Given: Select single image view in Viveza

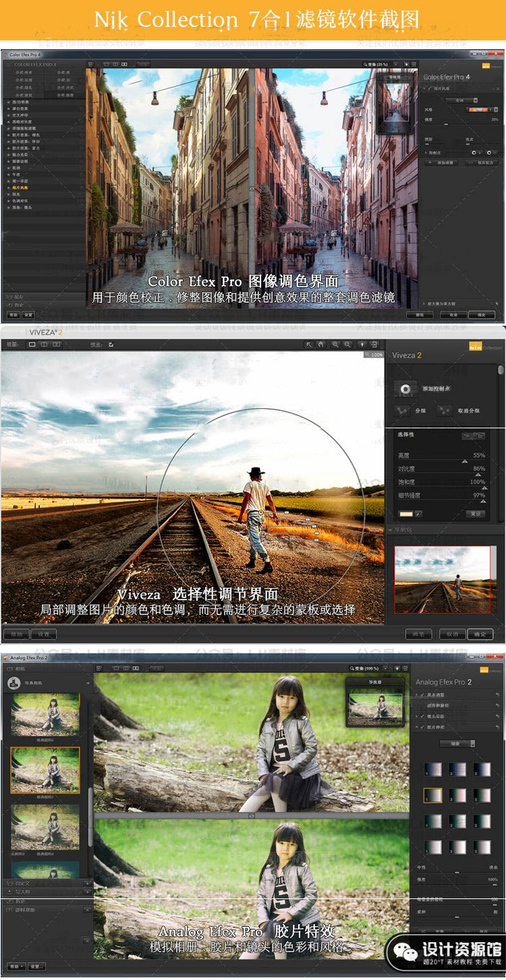Looking at the screenshot, I should 31,344.
